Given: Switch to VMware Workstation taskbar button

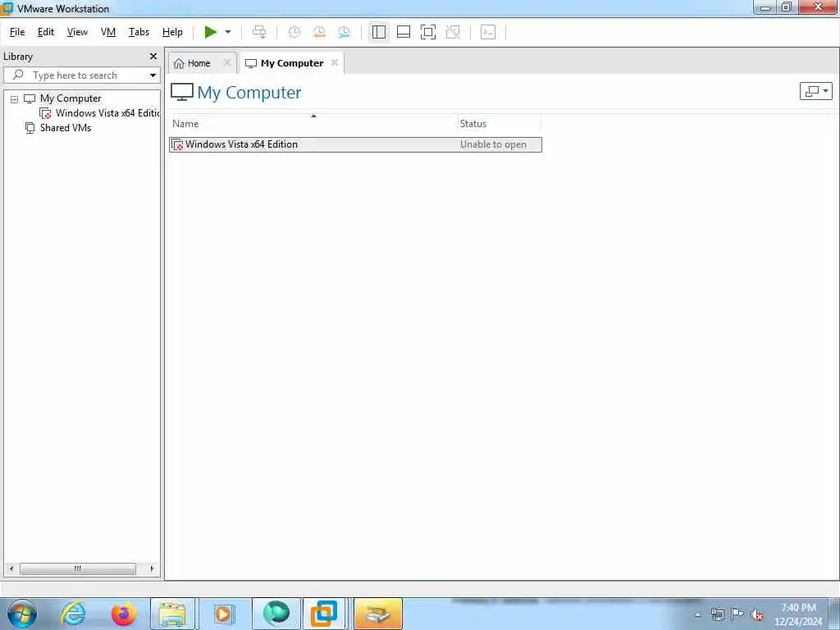Looking at the screenshot, I should [x=324, y=614].
